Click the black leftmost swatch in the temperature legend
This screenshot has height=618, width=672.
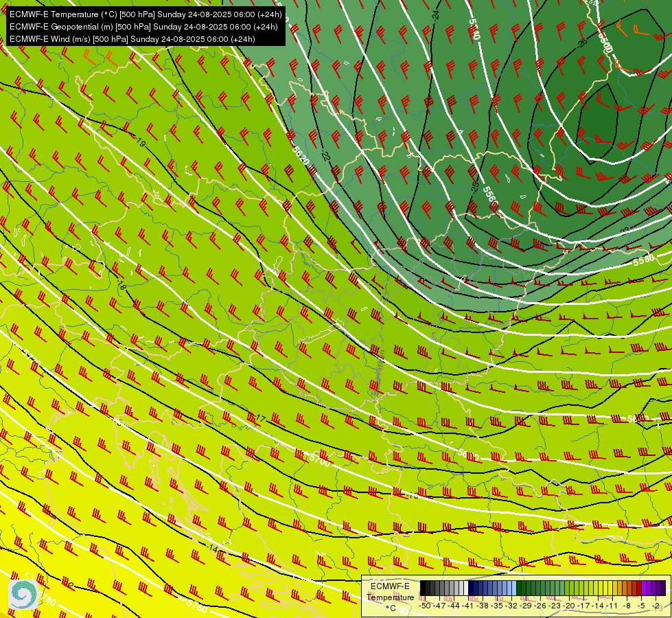[x=423, y=588]
